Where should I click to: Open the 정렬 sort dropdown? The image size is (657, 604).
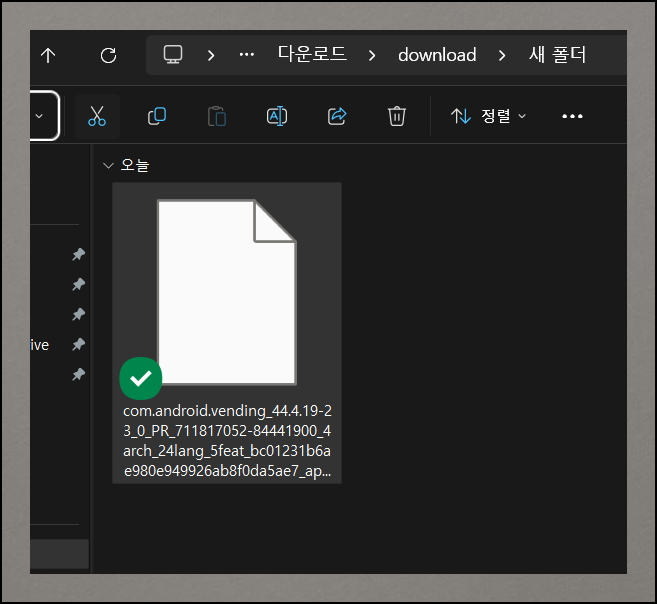489,116
